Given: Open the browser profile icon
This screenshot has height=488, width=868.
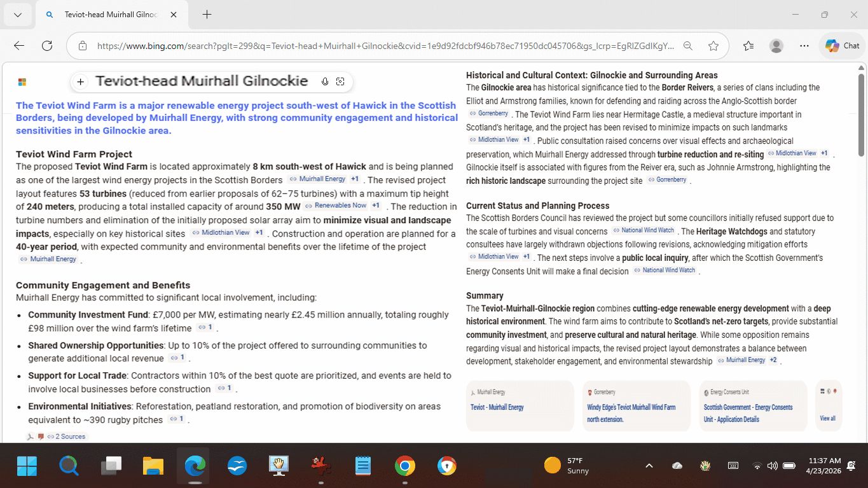Looking at the screenshot, I should pyautogui.click(x=776, y=46).
